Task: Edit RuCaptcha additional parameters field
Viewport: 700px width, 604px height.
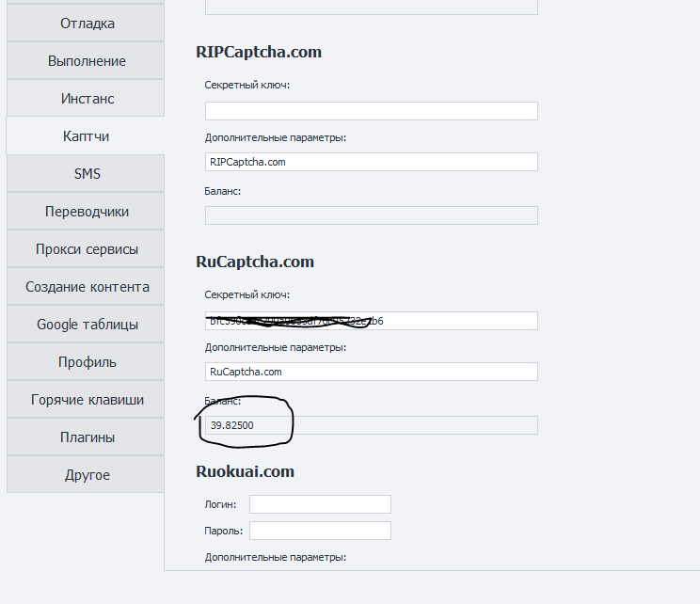Action: (372, 372)
